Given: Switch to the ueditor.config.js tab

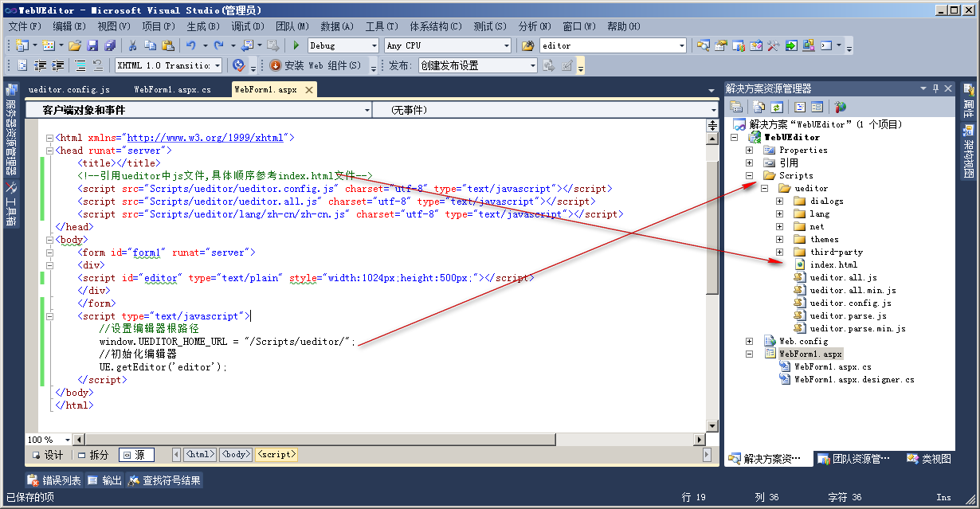Looking at the screenshot, I should click(x=69, y=89).
